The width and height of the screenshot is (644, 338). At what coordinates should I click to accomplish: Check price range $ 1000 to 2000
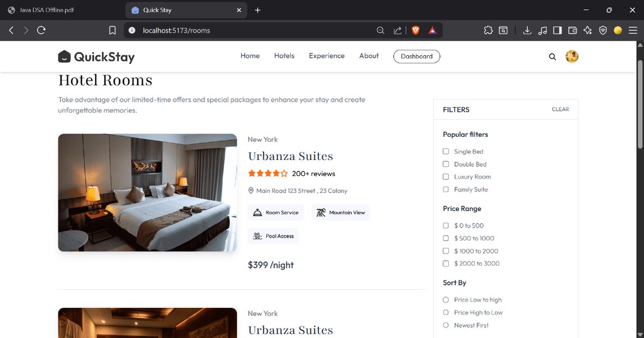[x=445, y=251]
